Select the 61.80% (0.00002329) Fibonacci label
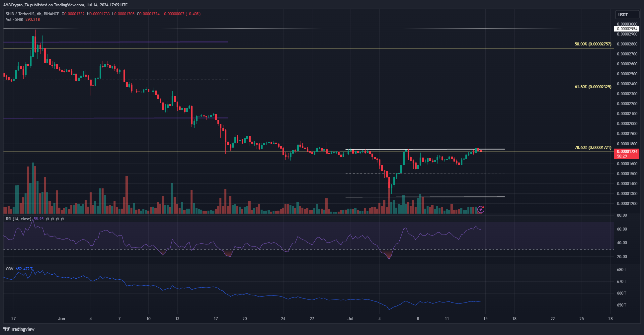 593,87
